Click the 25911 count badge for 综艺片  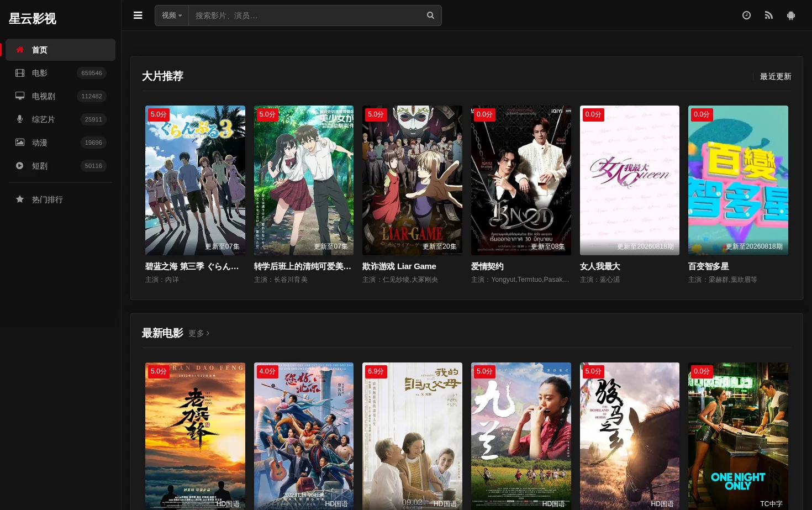click(x=93, y=119)
